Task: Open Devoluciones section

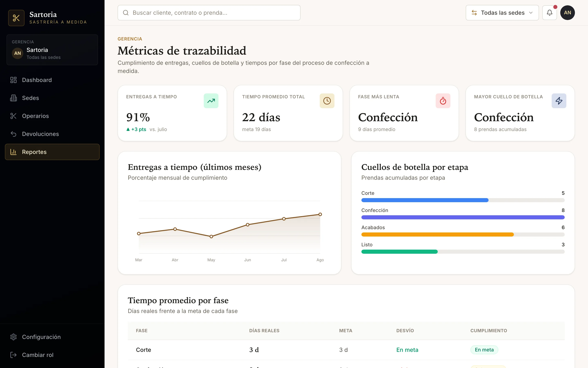Action: [52, 134]
